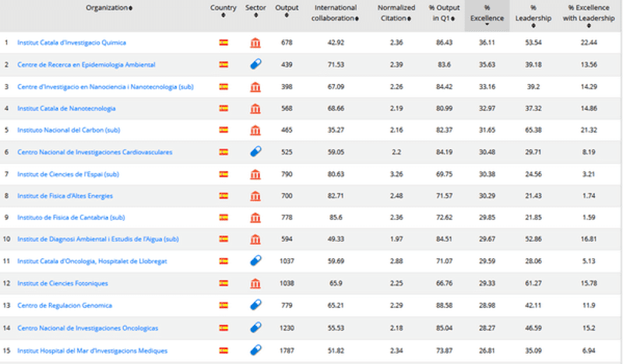Click the government sector icon for Centre d'Investigacio en Nanociencia
Viewport: 623px width, 364px height.
255,86
